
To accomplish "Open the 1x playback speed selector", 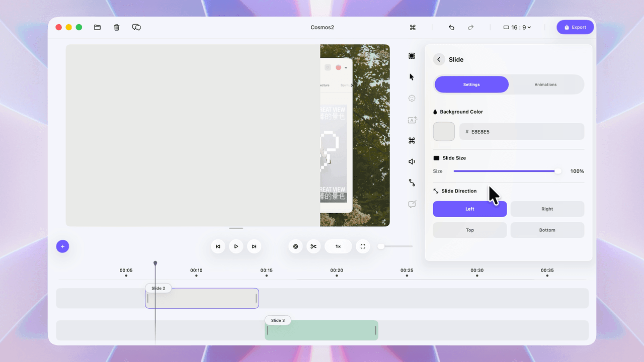I will click(x=338, y=246).
